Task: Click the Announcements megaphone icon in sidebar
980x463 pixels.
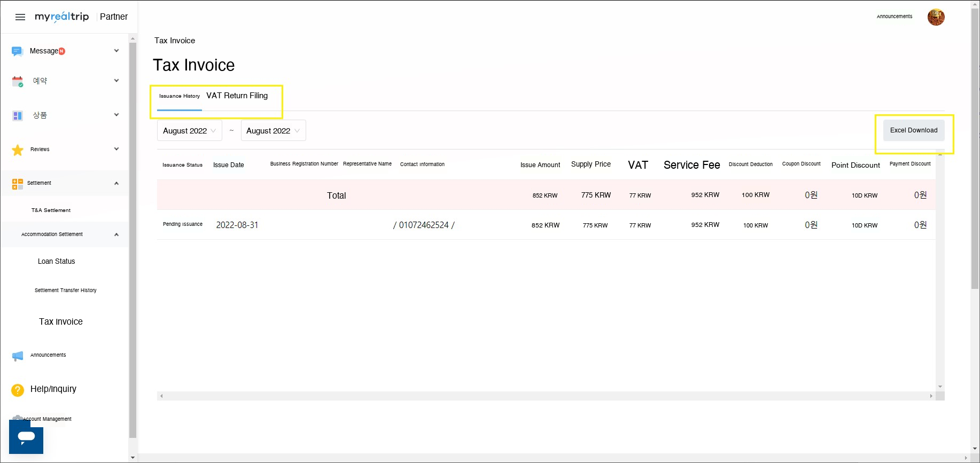Action: point(18,356)
